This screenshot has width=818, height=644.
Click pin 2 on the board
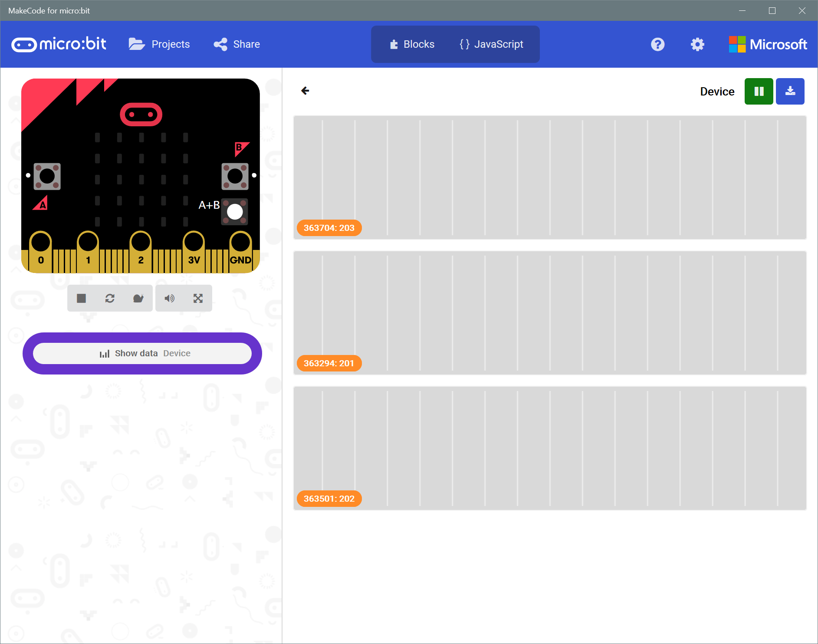coord(141,252)
